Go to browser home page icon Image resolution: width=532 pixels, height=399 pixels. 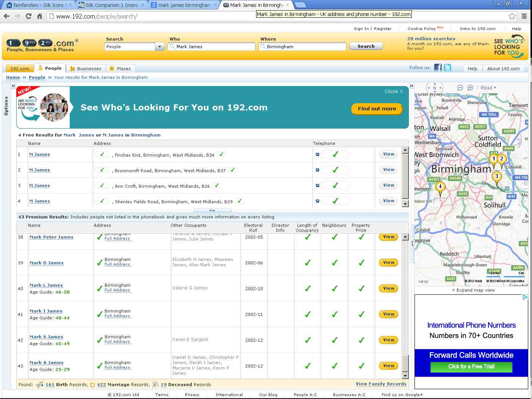coord(39,16)
